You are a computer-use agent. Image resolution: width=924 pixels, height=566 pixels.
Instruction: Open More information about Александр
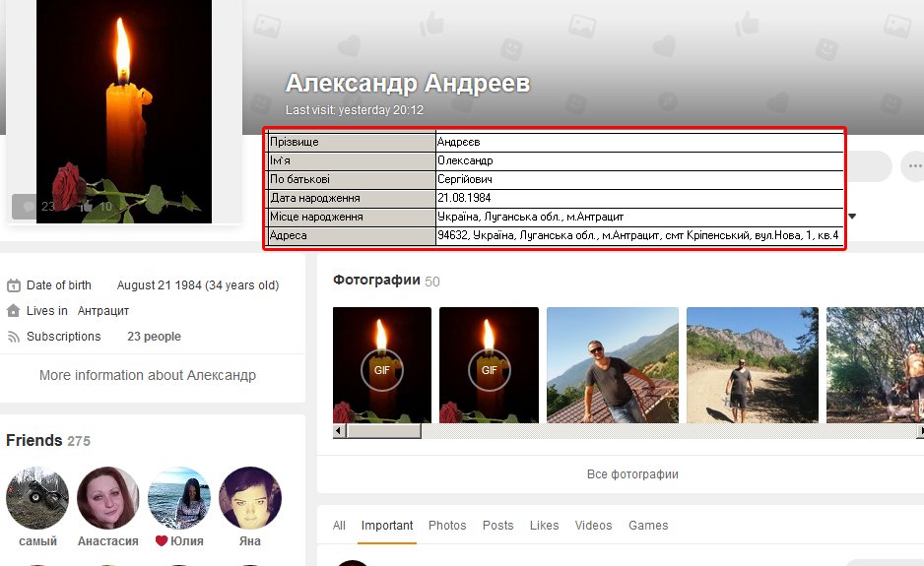point(148,375)
